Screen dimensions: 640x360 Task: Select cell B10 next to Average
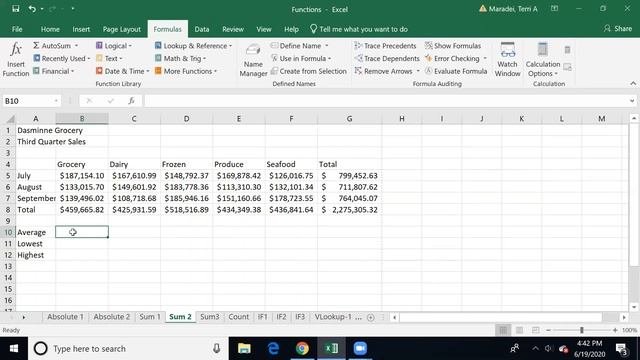click(x=82, y=232)
